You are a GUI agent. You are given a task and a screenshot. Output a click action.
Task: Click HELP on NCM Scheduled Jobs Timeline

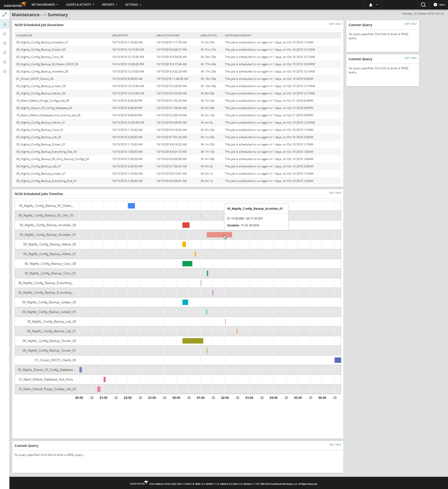point(338,193)
